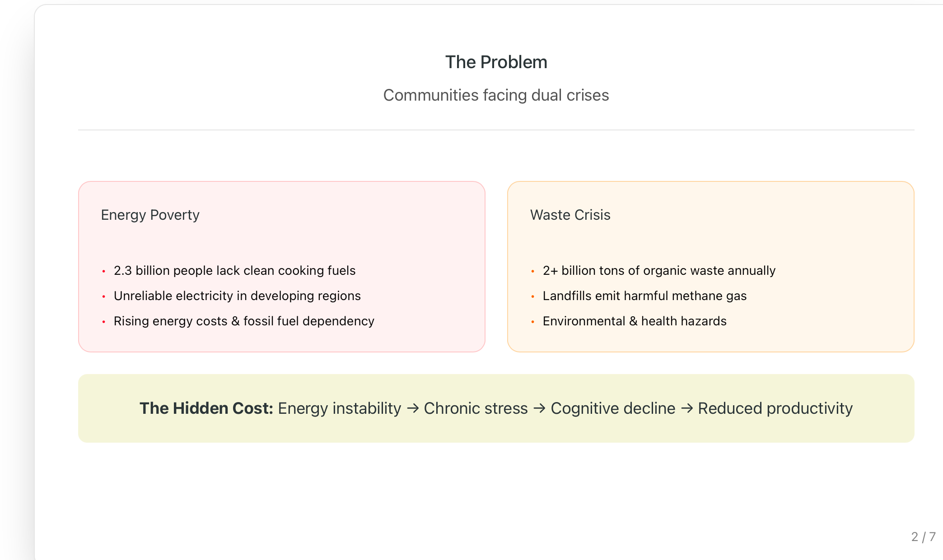The image size is (943, 560).
Task: Select the "Chronic stress" text
Action: coord(476,408)
